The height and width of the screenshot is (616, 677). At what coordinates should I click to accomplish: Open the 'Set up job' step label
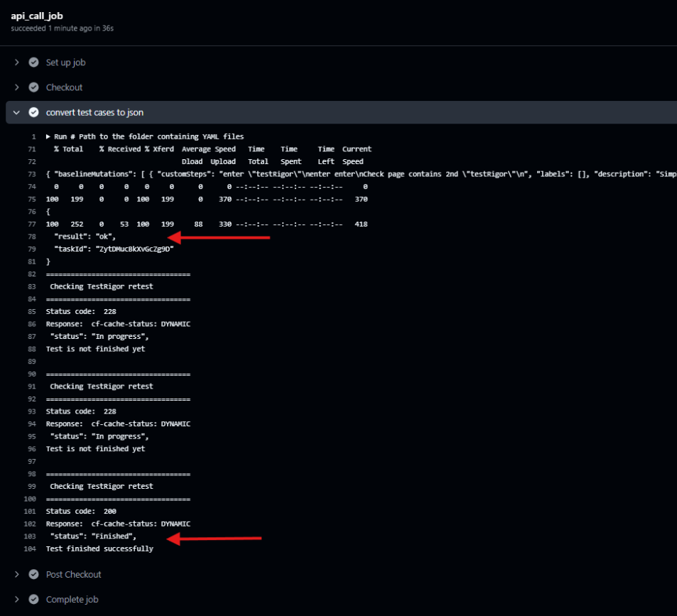coord(65,63)
